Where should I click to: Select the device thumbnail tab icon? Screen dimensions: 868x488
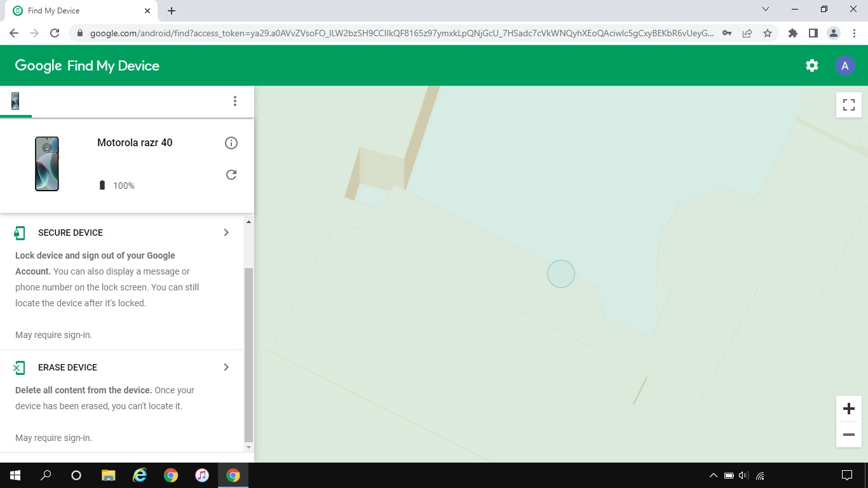pyautogui.click(x=15, y=100)
